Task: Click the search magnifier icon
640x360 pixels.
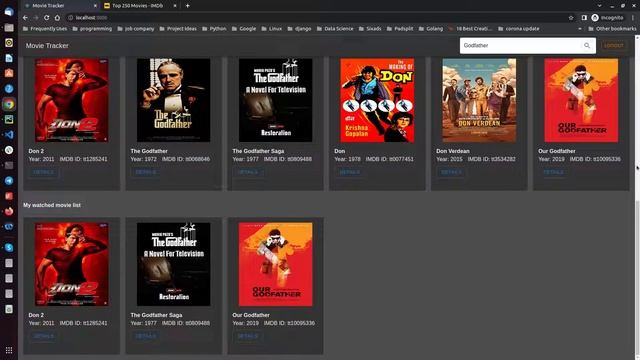Action: coord(587,45)
